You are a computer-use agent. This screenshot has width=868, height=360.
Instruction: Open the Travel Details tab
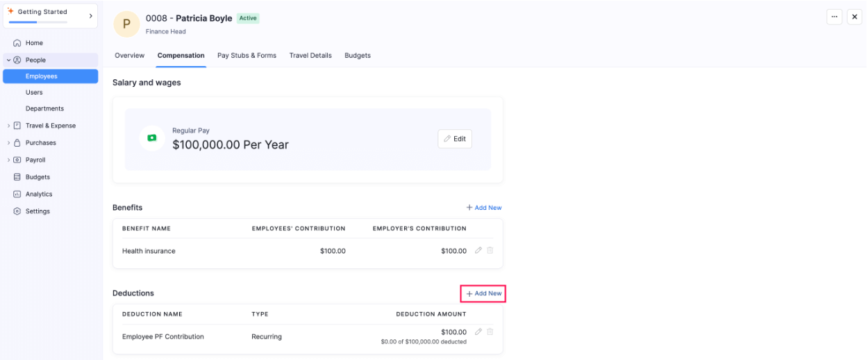pyautogui.click(x=310, y=56)
